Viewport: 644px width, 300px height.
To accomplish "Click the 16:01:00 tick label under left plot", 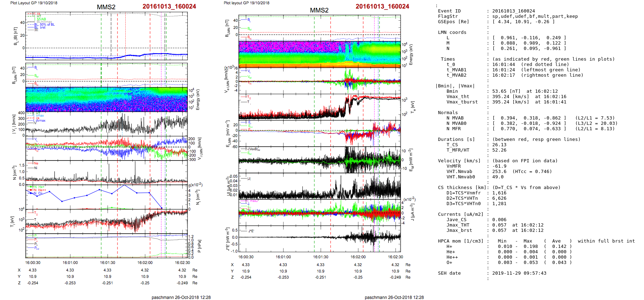I will click(70, 263).
